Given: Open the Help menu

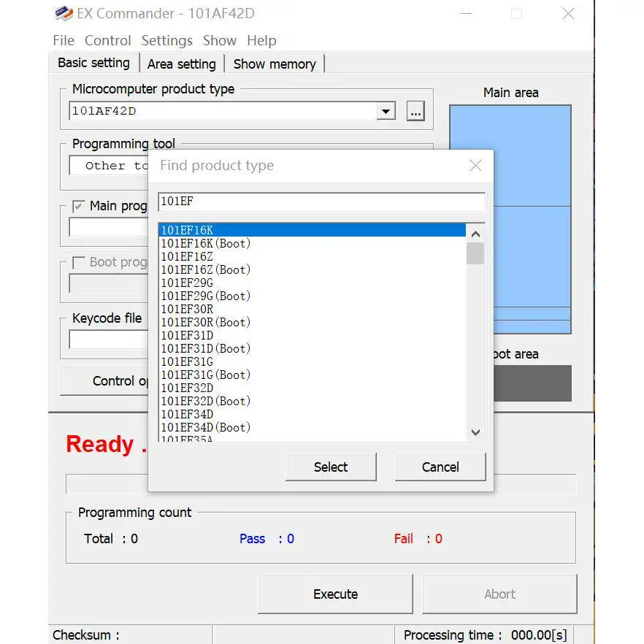Looking at the screenshot, I should pos(261,41).
